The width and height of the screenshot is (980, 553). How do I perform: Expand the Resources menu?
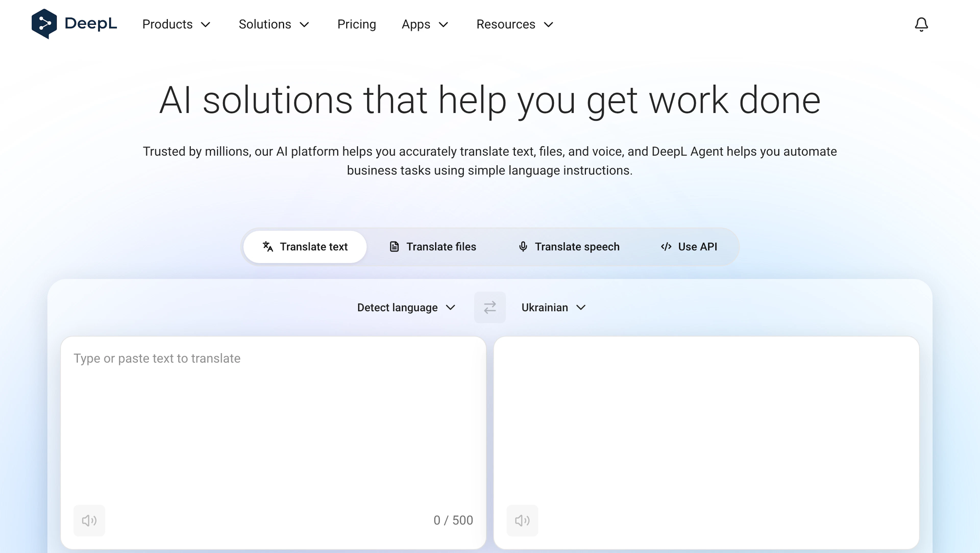pos(515,24)
